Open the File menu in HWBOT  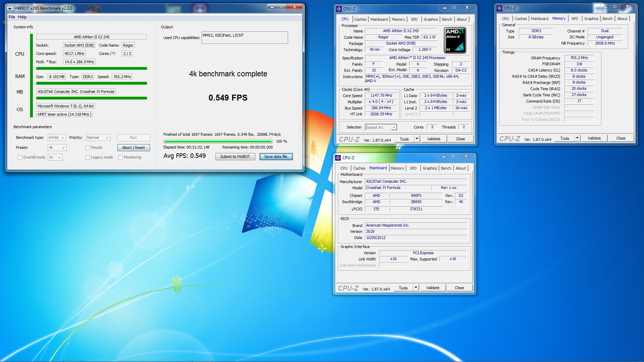click(x=12, y=17)
